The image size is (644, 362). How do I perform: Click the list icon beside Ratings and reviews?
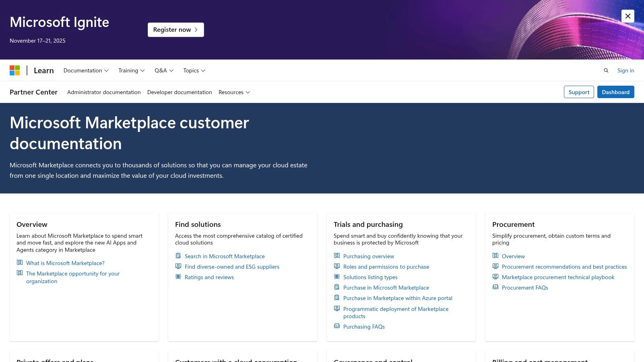pyautogui.click(x=178, y=276)
